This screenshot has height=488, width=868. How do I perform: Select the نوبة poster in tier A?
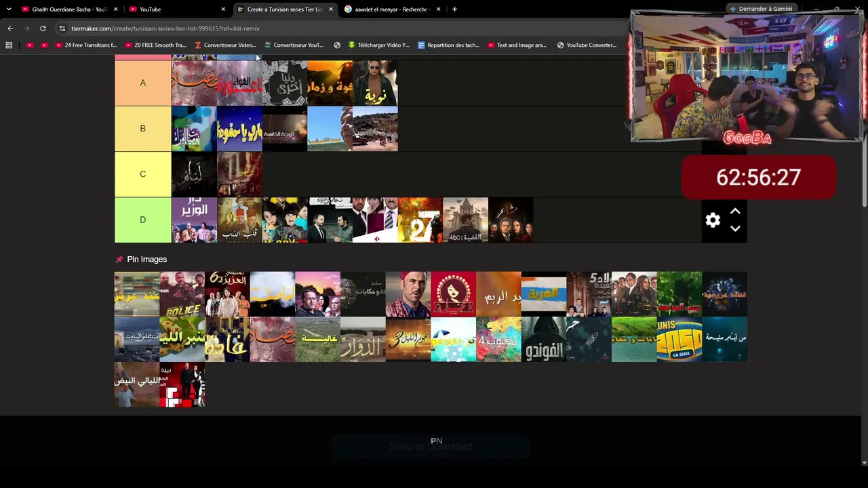(x=375, y=83)
